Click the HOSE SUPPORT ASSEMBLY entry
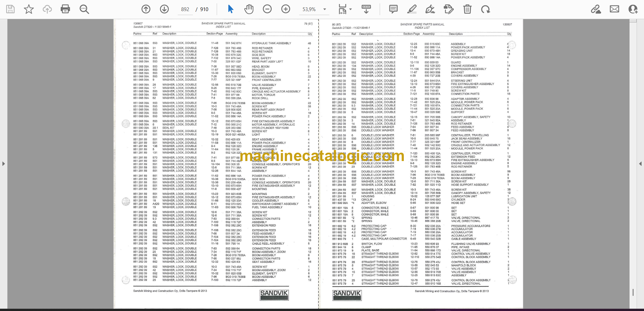Viewport: 644px width, 311px height. 470,185
